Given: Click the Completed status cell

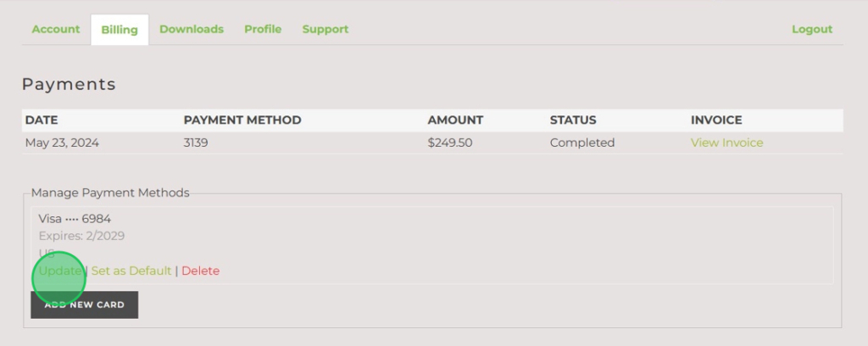Looking at the screenshot, I should [x=582, y=142].
